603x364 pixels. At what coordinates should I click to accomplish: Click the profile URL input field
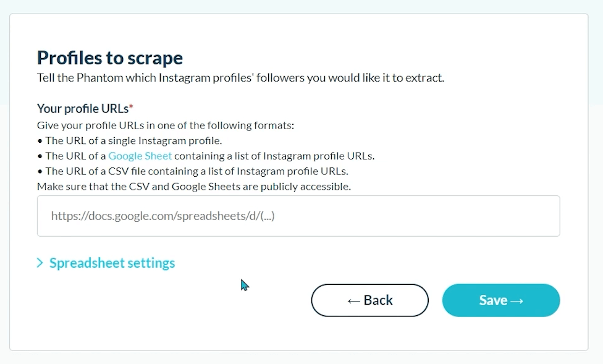pyautogui.click(x=298, y=216)
